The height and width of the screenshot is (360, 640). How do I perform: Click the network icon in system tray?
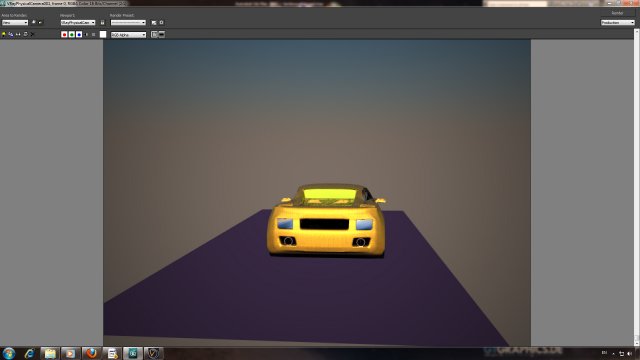point(621,353)
